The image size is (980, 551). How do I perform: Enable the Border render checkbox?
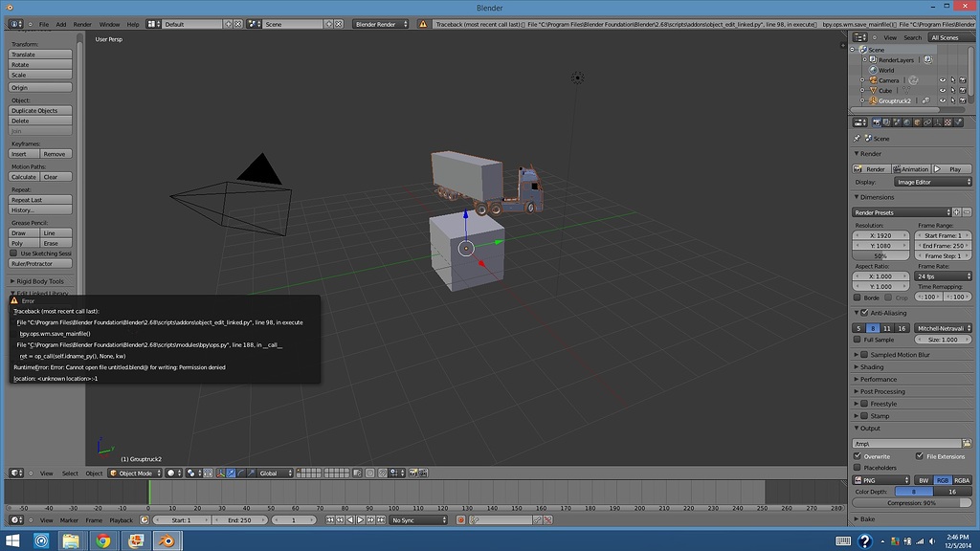(857, 298)
